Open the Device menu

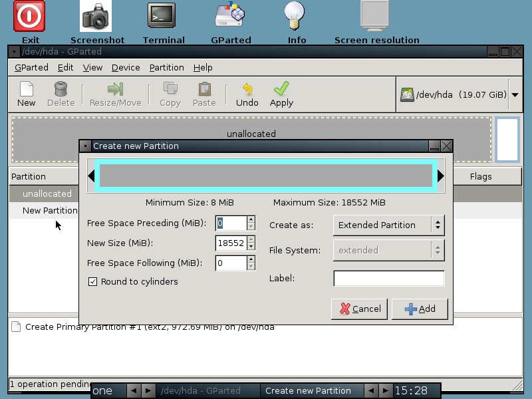click(x=126, y=68)
